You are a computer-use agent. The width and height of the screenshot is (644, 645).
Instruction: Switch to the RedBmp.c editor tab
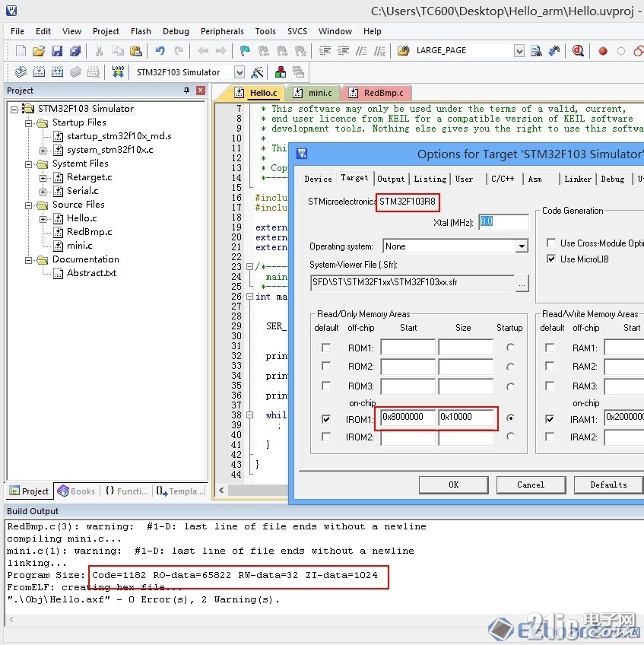(x=376, y=93)
